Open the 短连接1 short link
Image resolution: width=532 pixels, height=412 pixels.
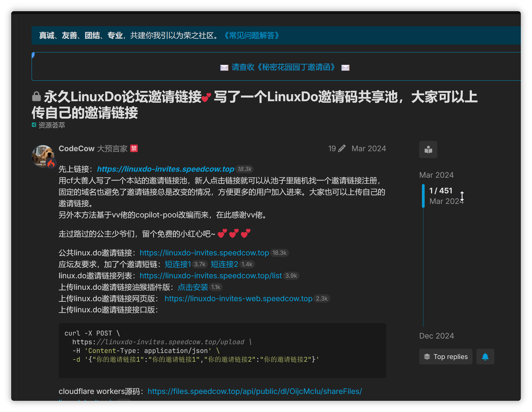(x=178, y=264)
